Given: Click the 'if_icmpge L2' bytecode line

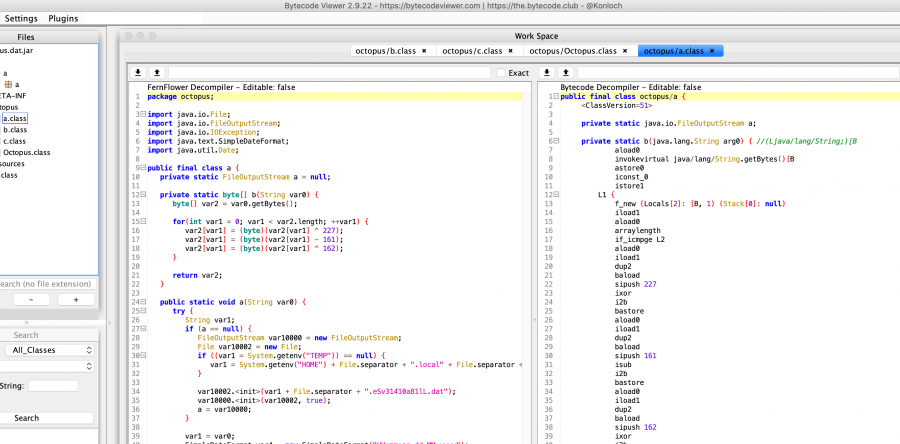Looking at the screenshot, I should (x=641, y=239).
